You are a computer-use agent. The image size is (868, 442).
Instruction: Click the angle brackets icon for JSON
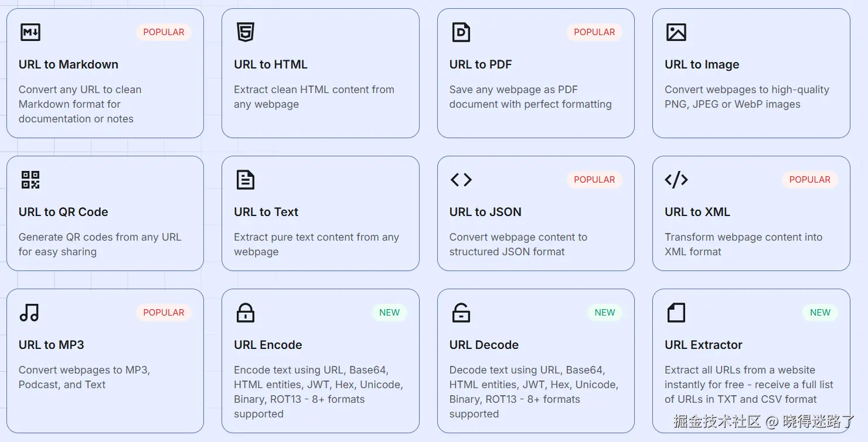tap(461, 180)
